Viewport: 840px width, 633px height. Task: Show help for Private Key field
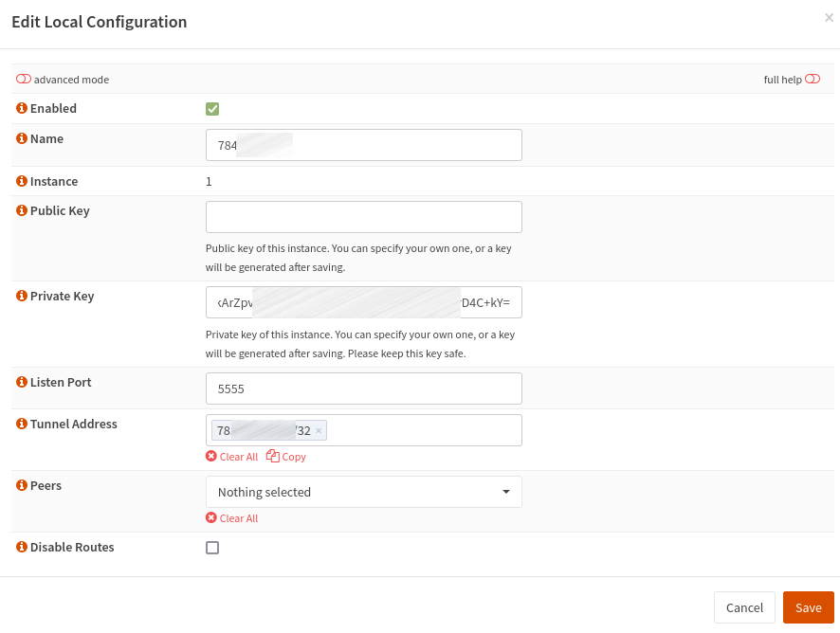tap(22, 297)
